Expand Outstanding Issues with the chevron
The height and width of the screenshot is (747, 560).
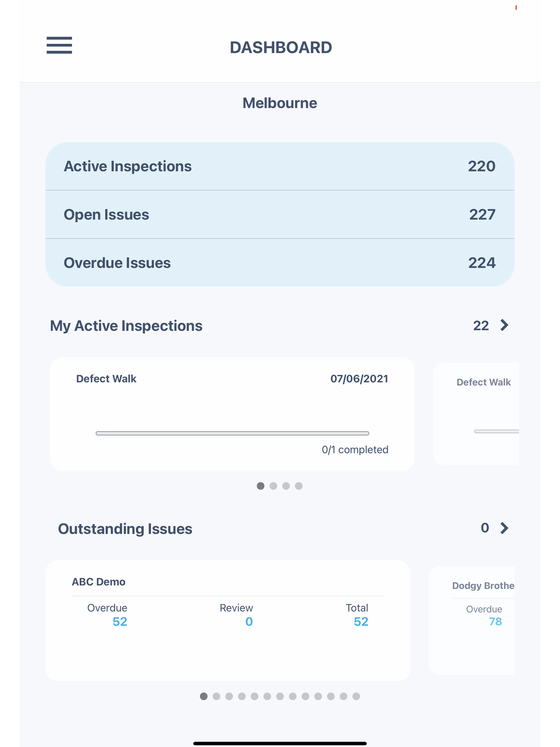click(504, 528)
